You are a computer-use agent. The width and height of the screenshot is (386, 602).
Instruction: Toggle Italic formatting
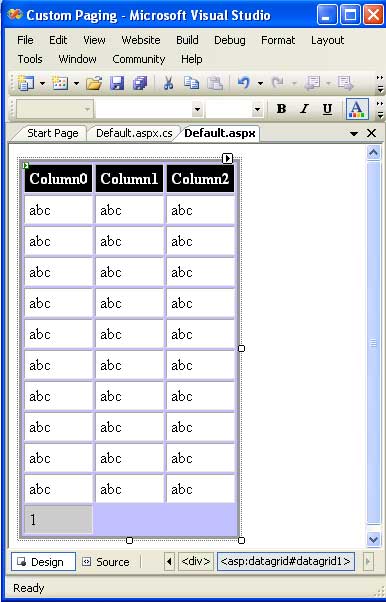coord(304,109)
